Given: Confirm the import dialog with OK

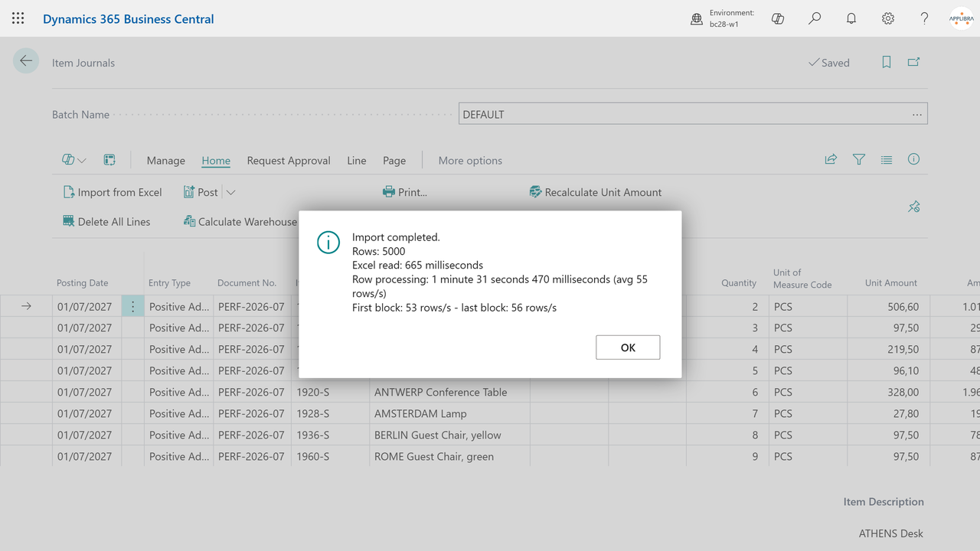Looking at the screenshot, I should (x=628, y=347).
